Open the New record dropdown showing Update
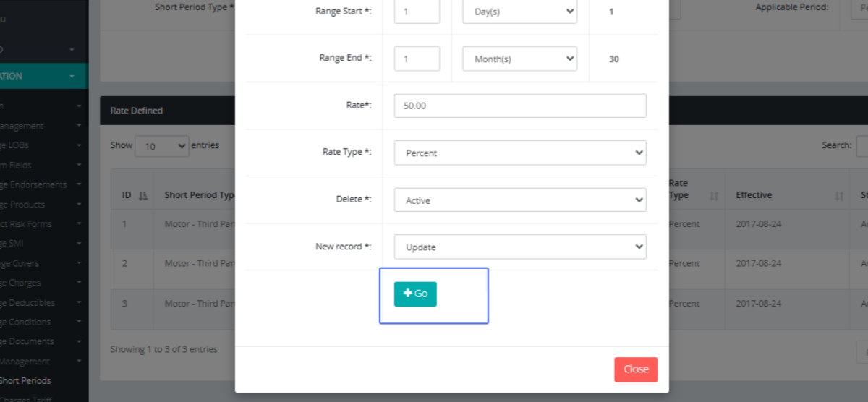The height and width of the screenshot is (402, 868). point(519,247)
